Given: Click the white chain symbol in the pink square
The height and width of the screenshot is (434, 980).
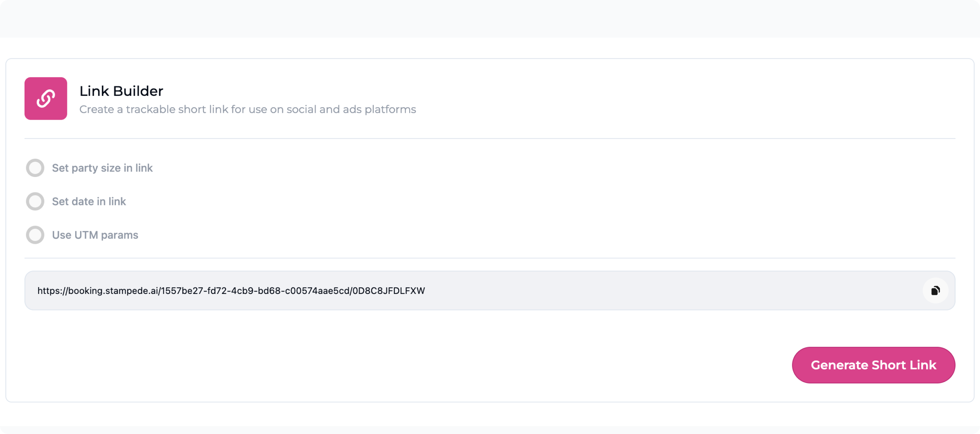Looking at the screenshot, I should pos(46,99).
